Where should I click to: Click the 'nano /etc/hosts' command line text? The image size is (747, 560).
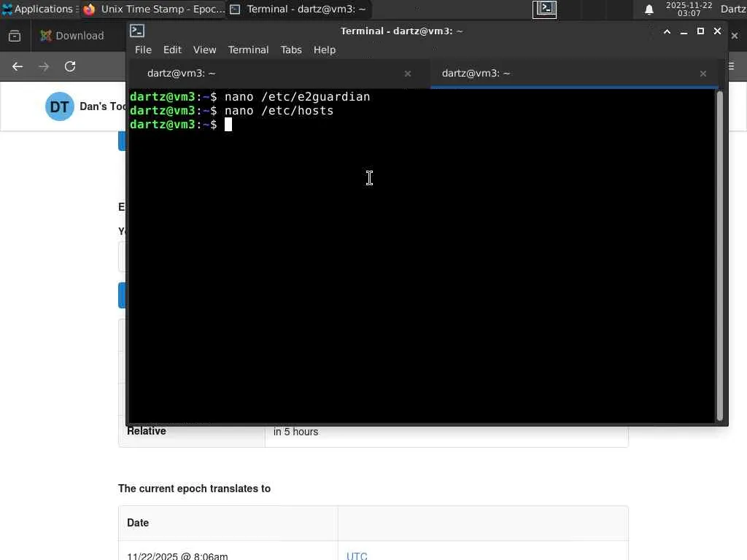279,111
